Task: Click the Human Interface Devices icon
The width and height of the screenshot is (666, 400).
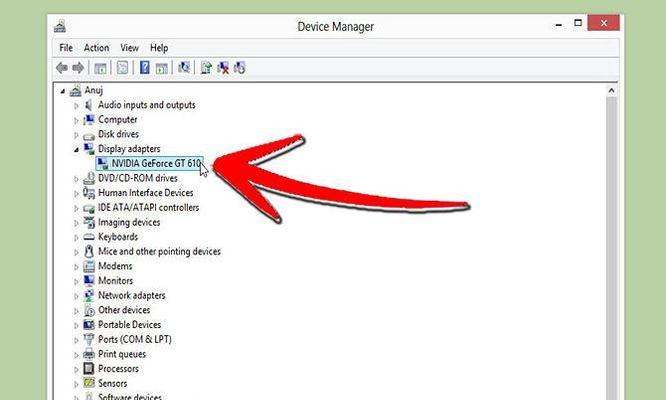Action: tap(89, 193)
